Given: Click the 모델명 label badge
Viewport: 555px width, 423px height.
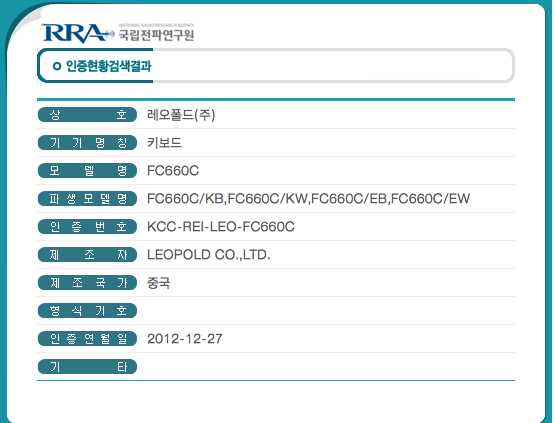Looking at the screenshot, I should (87, 171).
